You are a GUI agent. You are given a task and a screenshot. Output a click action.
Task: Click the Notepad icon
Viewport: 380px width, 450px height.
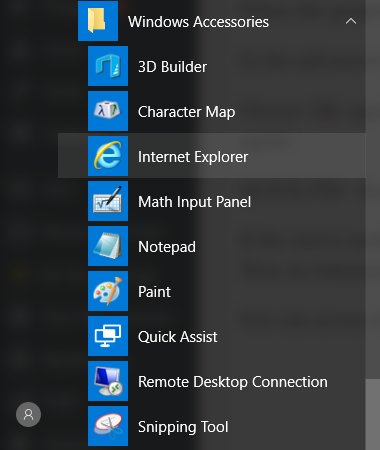[108, 246]
